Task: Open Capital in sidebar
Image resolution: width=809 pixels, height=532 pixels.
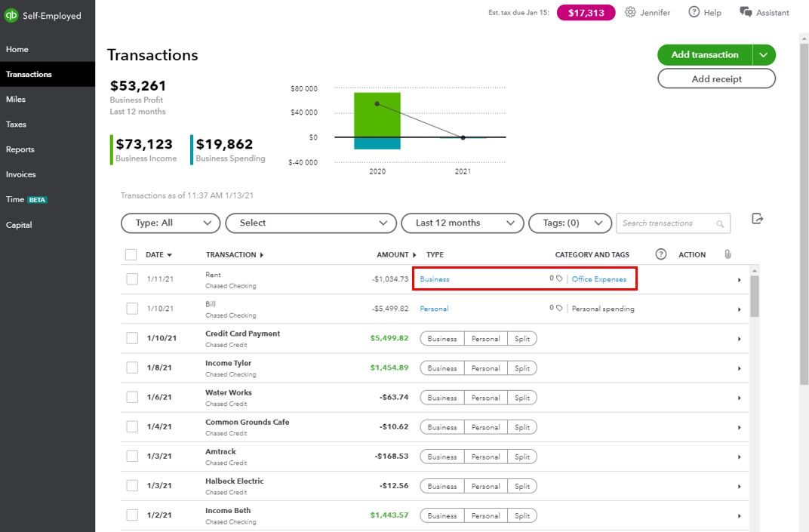Action: coord(48,225)
